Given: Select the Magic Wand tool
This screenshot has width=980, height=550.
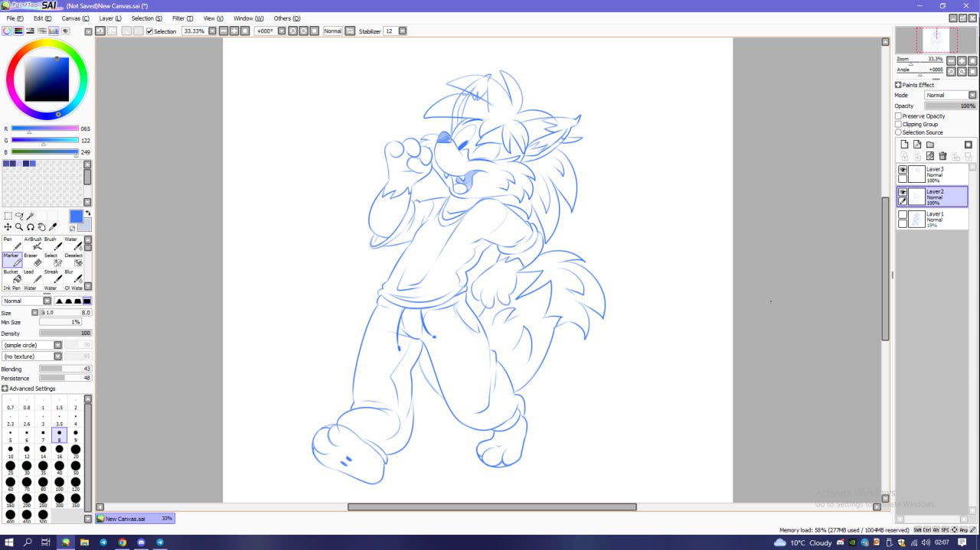Looking at the screenshot, I should 31,216.
